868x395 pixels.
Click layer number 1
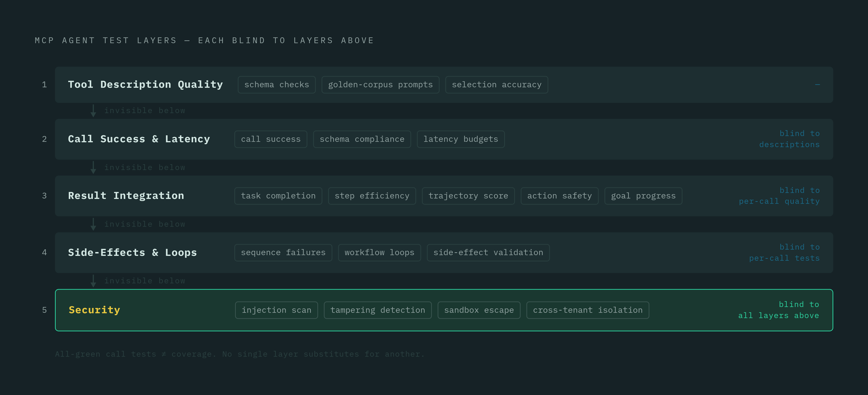(44, 85)
